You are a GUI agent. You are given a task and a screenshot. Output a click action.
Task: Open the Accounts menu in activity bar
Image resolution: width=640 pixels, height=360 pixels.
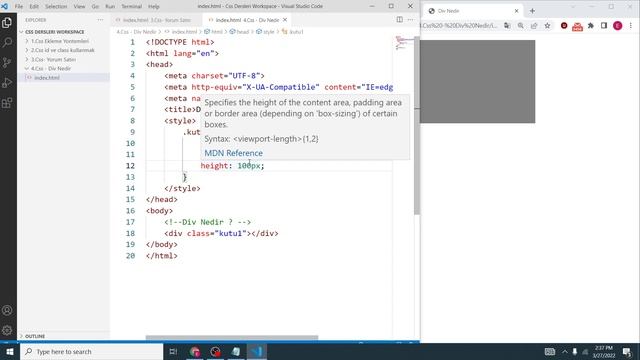pos(7,310)
